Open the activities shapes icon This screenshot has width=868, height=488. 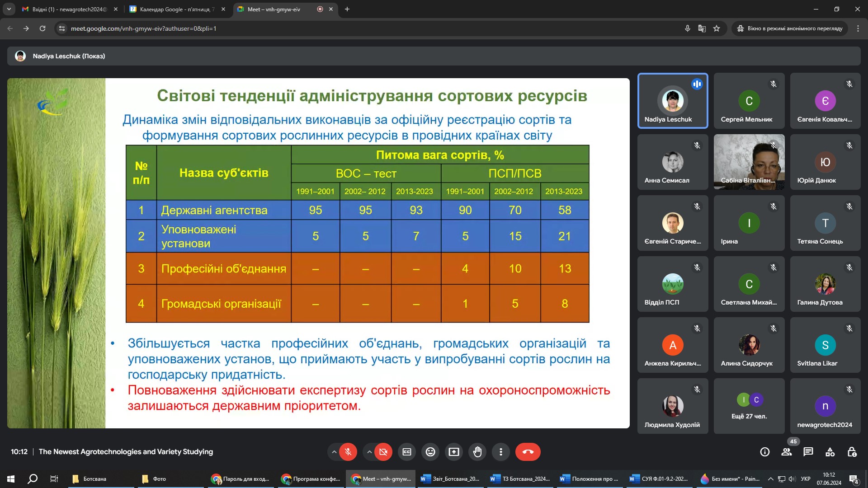[830, 452]
